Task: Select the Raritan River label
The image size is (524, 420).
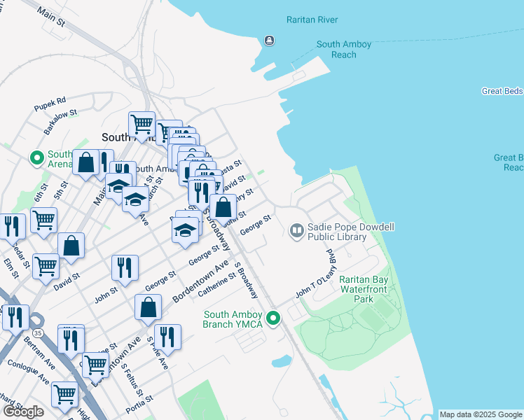Action: (x=312, y=20)
